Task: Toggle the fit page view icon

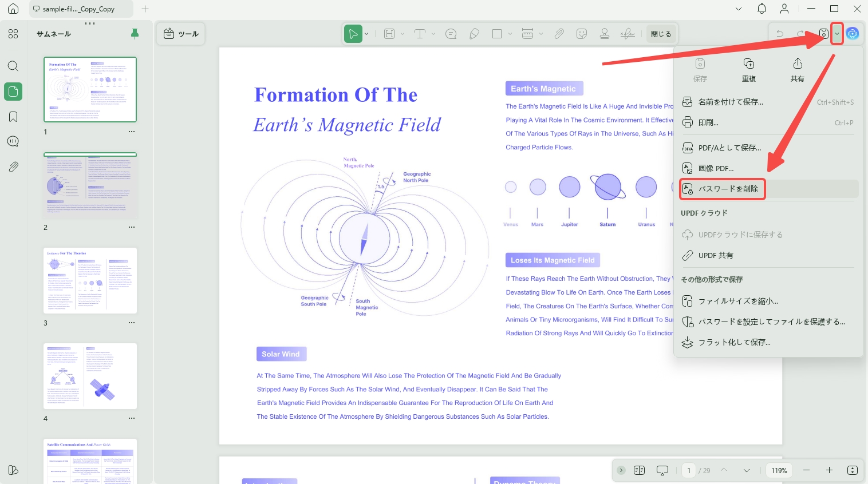Action: click(853, 470)
